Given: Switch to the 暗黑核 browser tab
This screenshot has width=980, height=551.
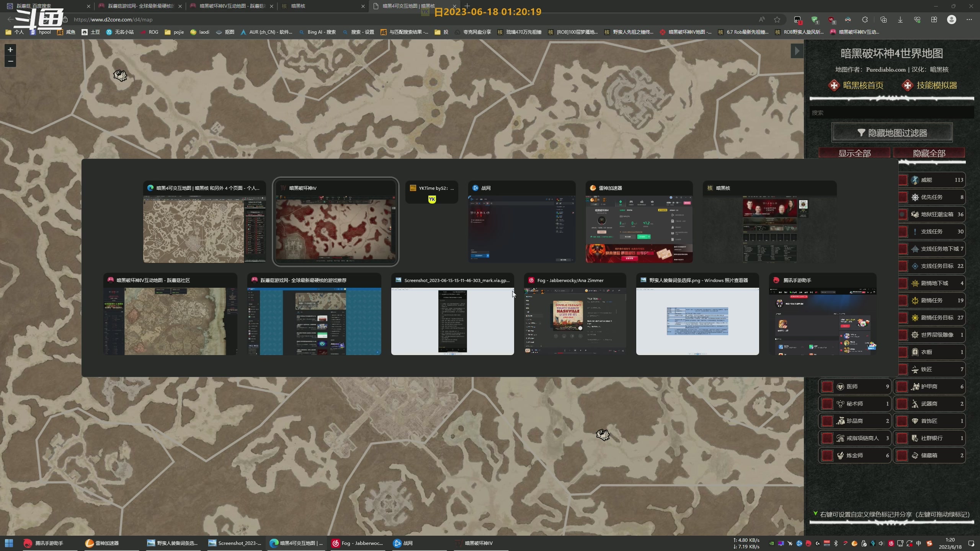Looking at the screenshot, I should coord(323,6).
